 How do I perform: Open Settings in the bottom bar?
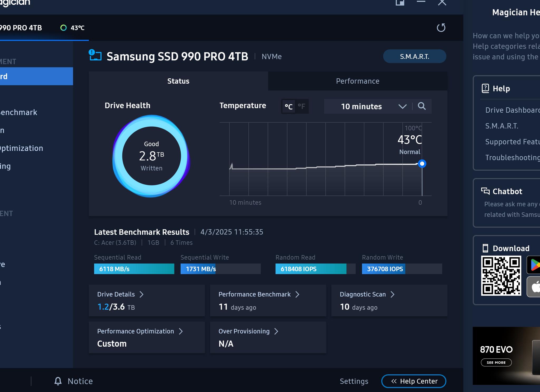[x=354, y=381]
